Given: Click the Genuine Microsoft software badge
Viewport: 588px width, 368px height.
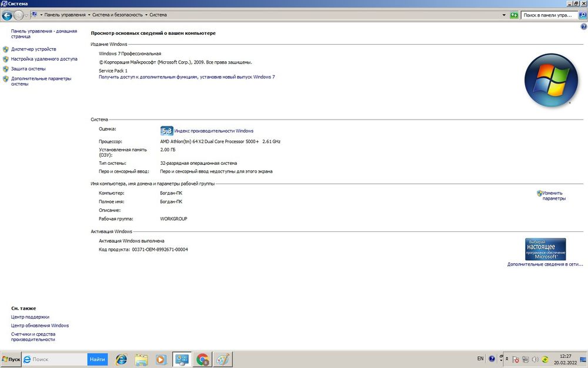Looking at the screenshot, I should coord(545,249).
